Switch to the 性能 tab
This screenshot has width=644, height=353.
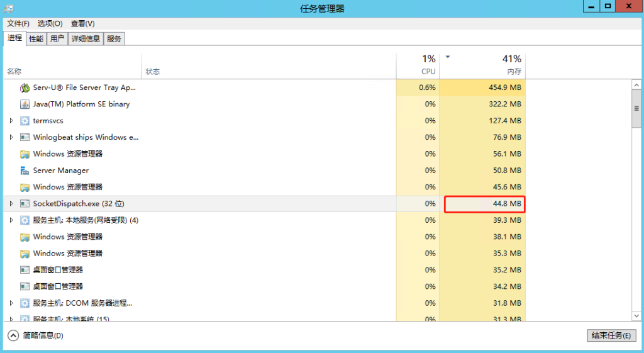click(x=36, y=39)
